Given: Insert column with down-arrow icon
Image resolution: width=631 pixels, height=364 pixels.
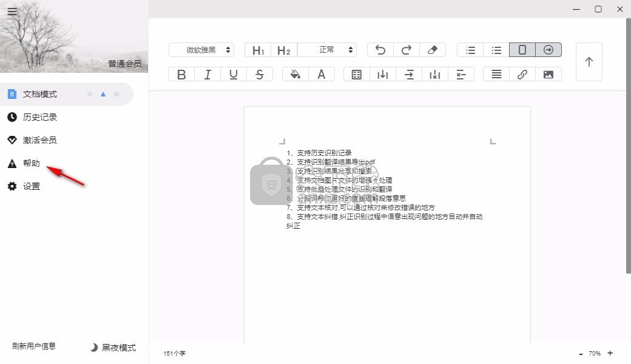Looking at the screenshot, I should click(383, 75).
